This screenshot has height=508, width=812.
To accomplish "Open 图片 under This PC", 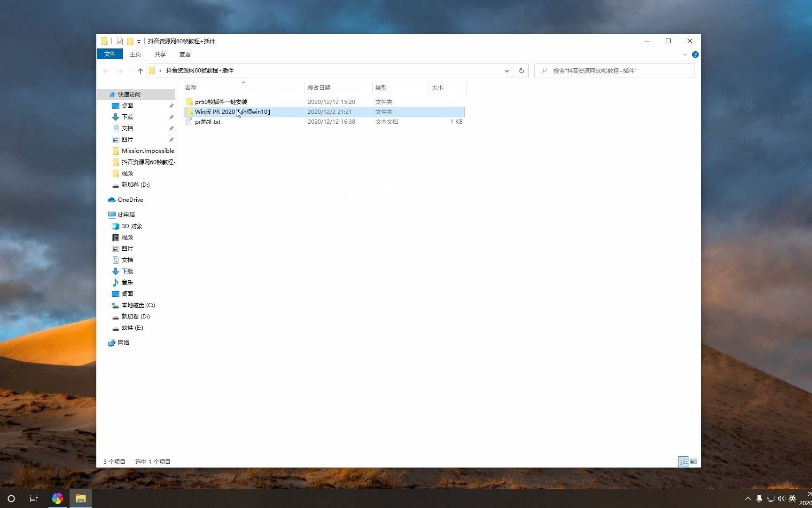I will (127, 249).
